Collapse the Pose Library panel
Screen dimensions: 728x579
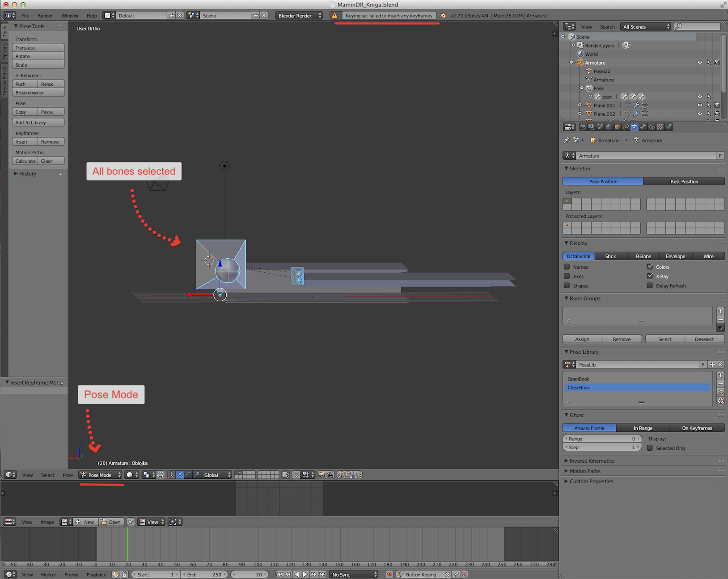[x=583, y=352]
